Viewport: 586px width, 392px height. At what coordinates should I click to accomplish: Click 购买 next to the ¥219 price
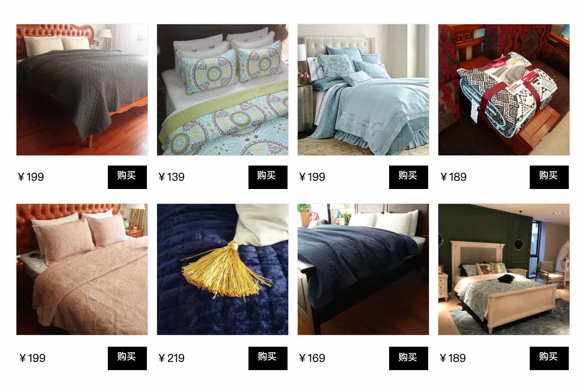pyautogui.click(x=268, y=358)
